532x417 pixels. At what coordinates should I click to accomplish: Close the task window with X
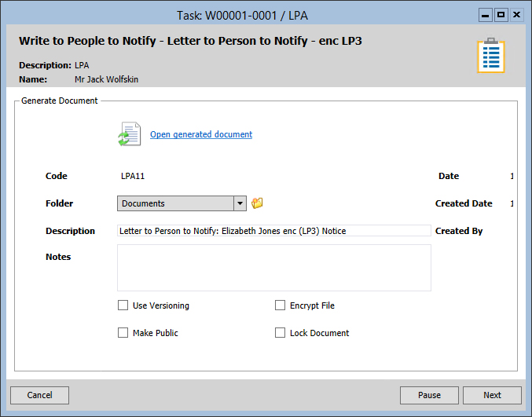[516, 14]
